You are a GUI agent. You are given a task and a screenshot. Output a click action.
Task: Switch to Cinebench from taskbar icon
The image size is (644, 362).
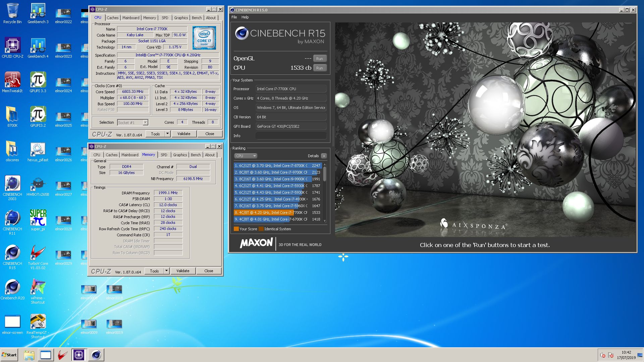[96, 355]
